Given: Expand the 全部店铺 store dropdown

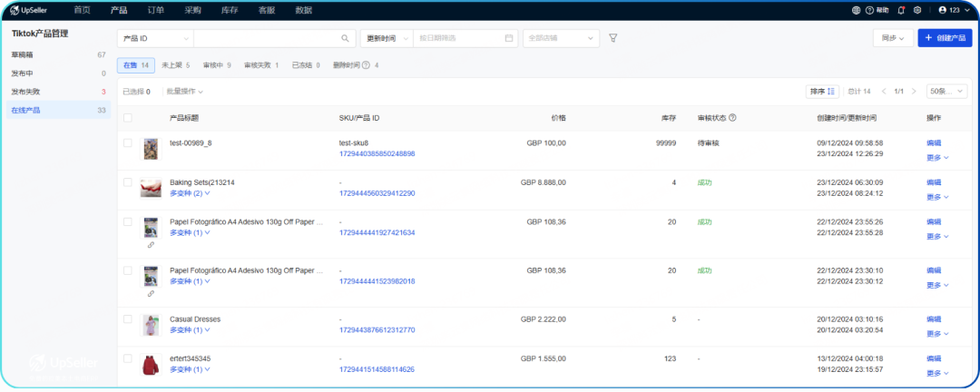Looking at the screenshot, I should pyautogui.click(x=561, y=38).
